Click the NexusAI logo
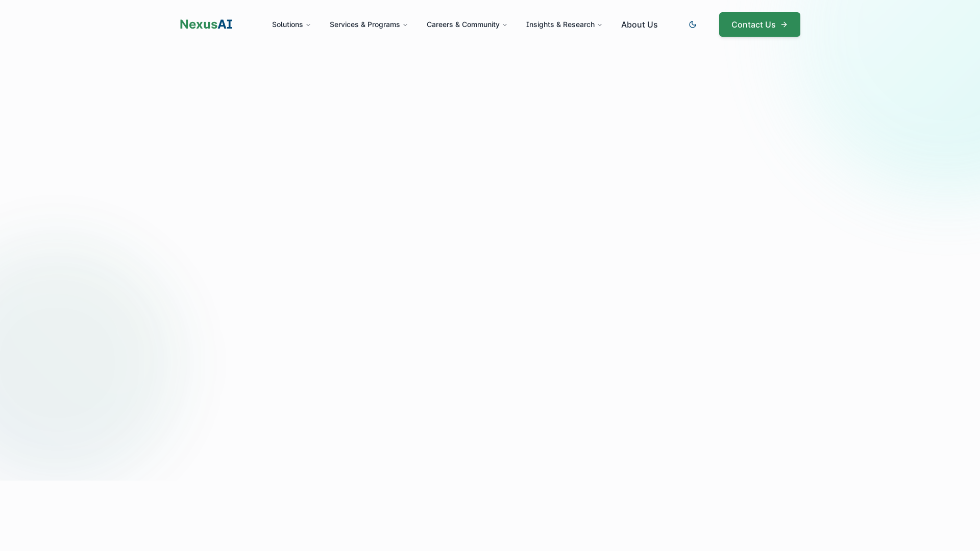 tap(206, 24)
